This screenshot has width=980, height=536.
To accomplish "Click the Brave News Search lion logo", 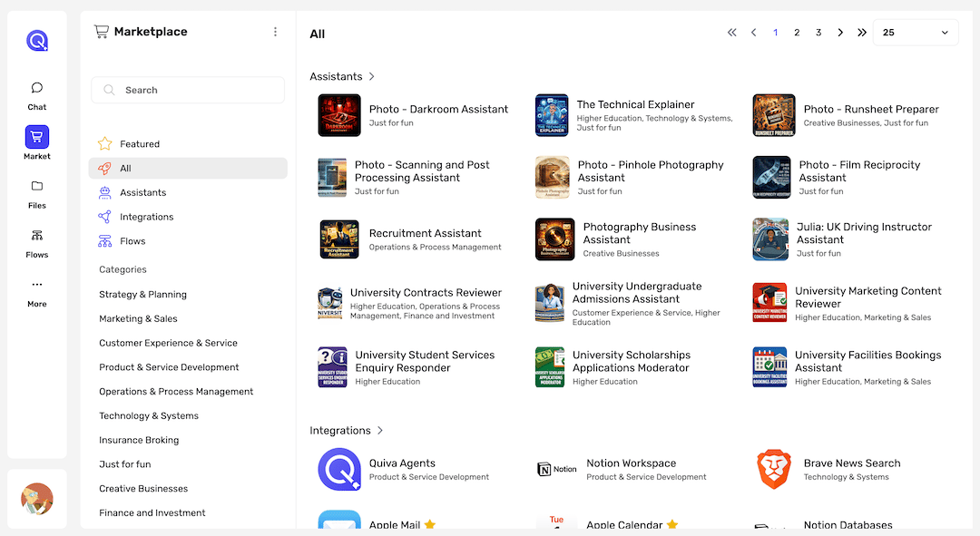I will [774, 469].
